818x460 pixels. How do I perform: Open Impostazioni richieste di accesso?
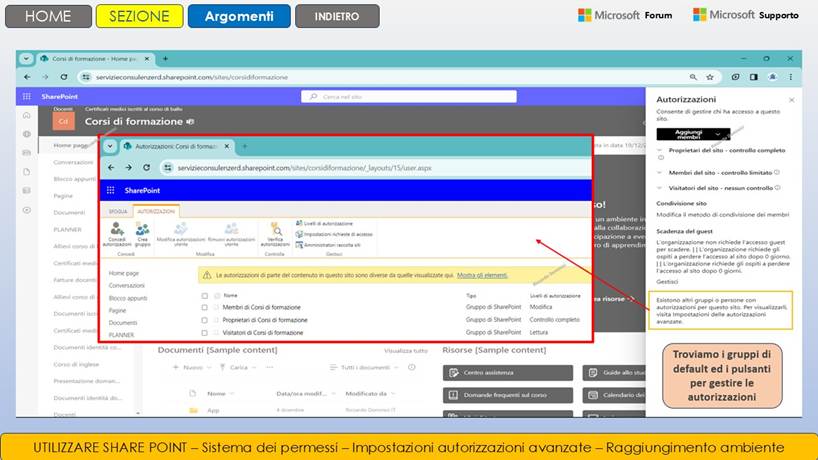point(334,234)
